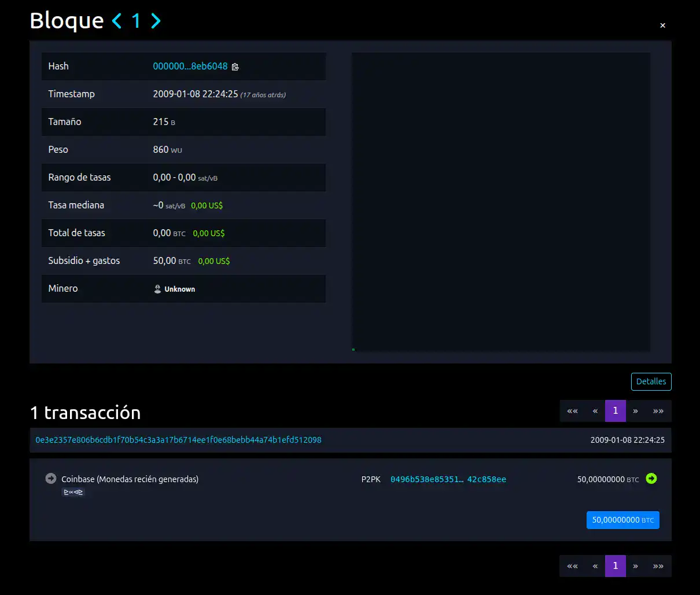The height and width of the screenshot is (595, 700).
Task: Click the output amount 50,00000000 BTC text
Action: [608, 479]
